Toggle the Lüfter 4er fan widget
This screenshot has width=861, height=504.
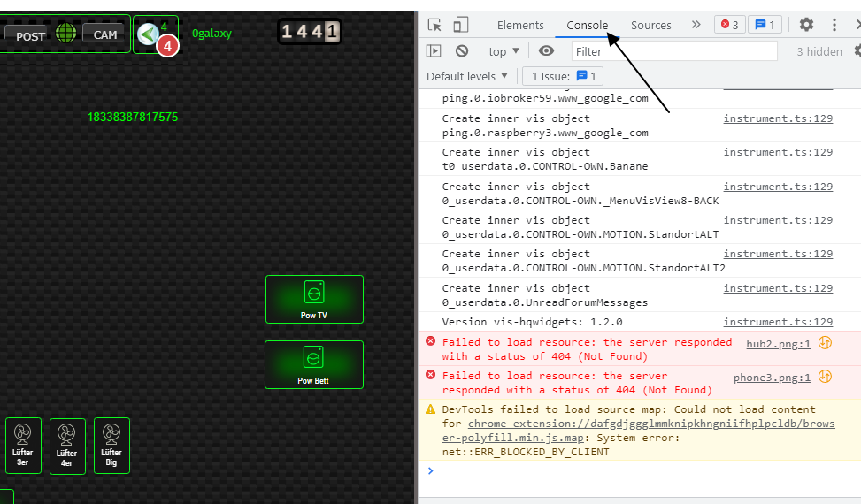point(67,446)
